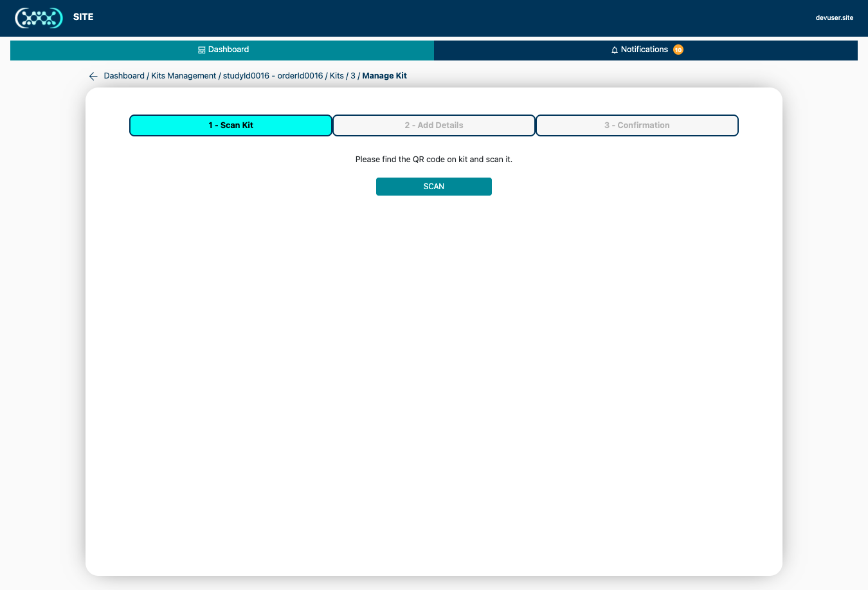The image size is (868, 590).
Task: Open the Kits breadcrumb entry
Action: point(336,75)
